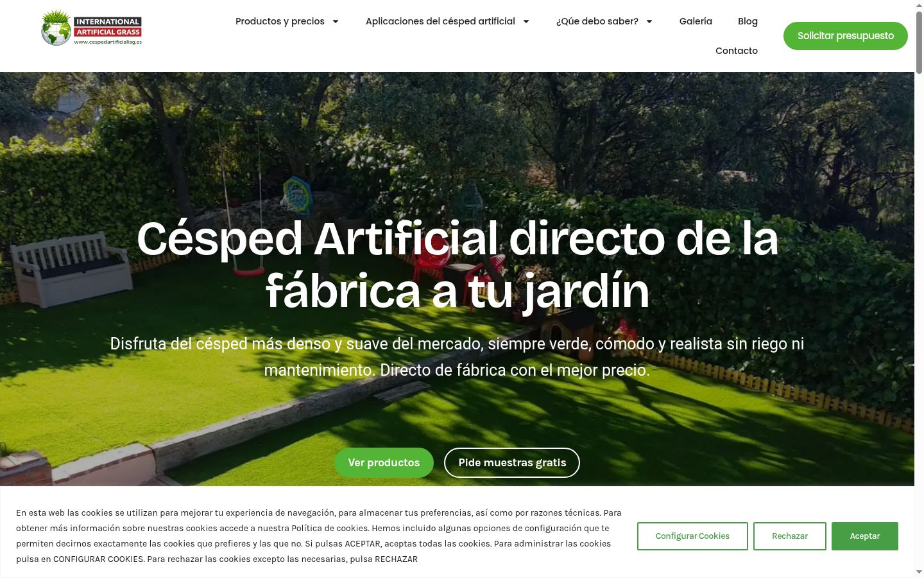Go to the Contacto page

(x=737, y=51)
